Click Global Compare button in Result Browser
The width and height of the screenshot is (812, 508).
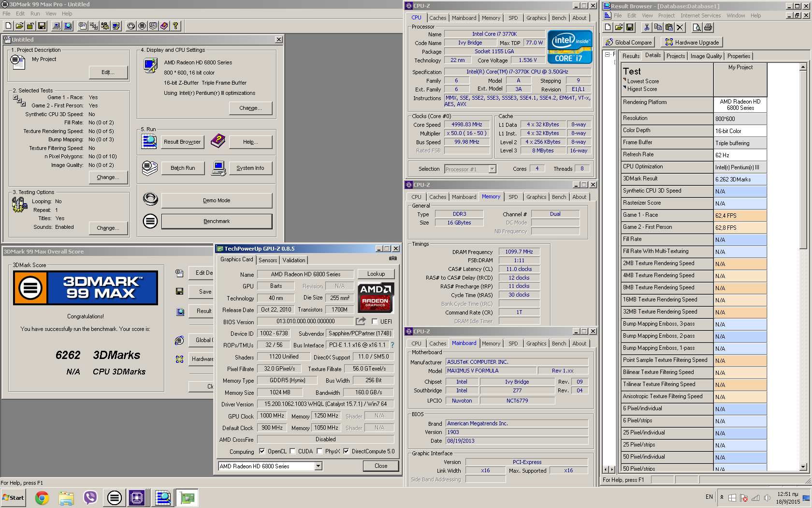click(x=628, y=43)
